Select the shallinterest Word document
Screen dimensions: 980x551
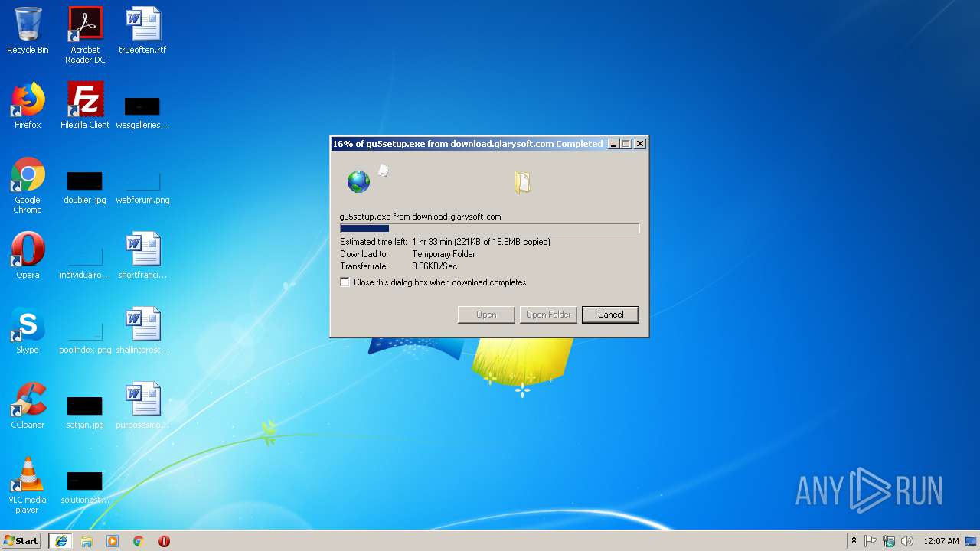[x=142, y=331]
